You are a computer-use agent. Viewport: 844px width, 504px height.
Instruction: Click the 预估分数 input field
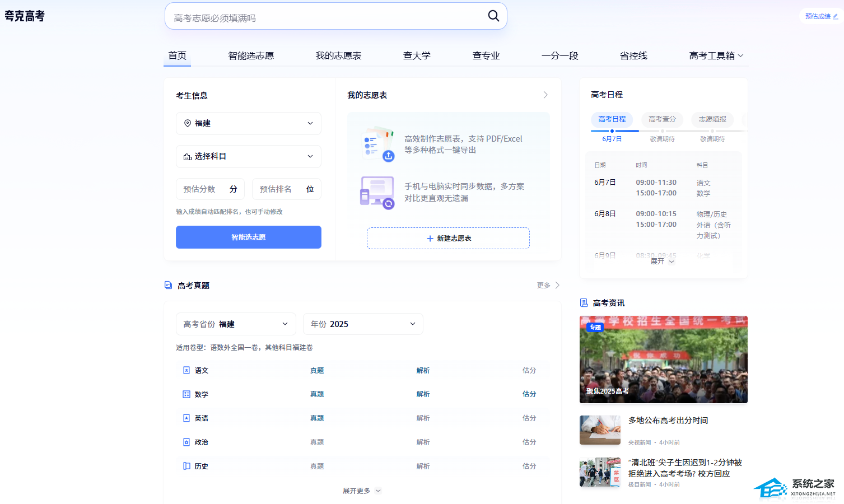pyautogui.click(x=203, y=189)
